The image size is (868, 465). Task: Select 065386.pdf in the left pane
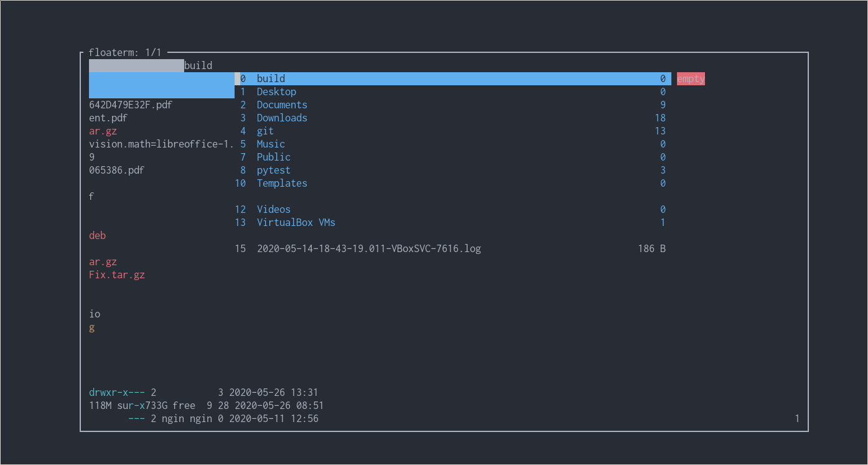[x=116, y=170]
